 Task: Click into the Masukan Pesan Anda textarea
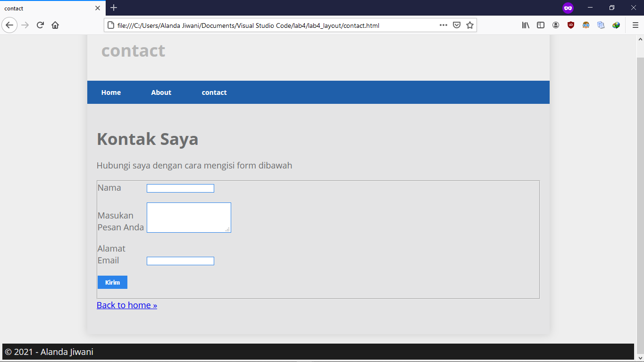189,218
